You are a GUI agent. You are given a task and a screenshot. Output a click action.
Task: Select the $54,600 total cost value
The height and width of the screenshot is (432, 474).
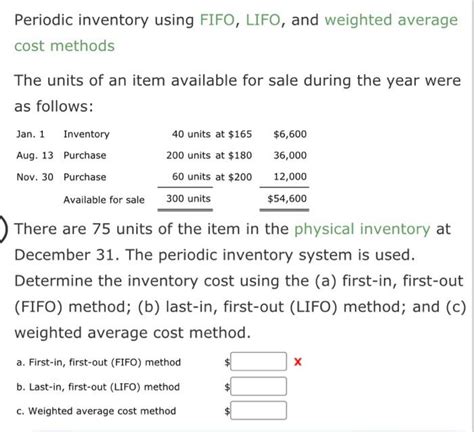pyautogui.click(x=287, y=199)
